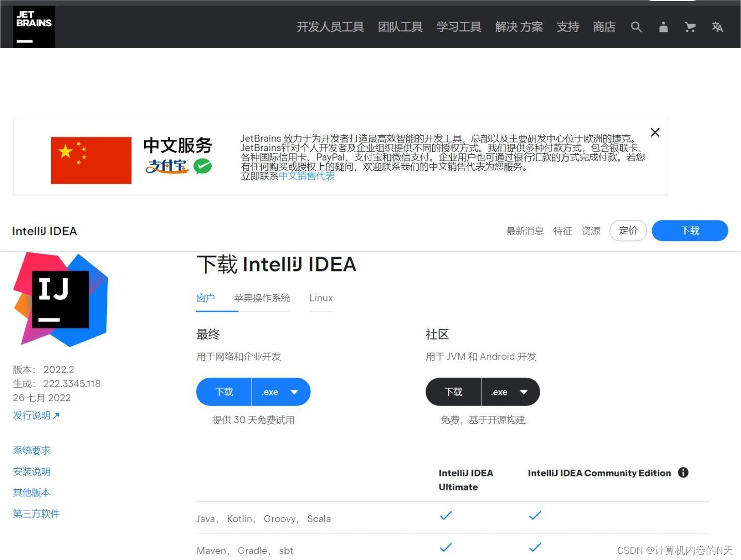This screenshot has height=560, width=741.
Task: Click the '下载 IntelliJ IDEA' heading
Action: coord(276,264)
